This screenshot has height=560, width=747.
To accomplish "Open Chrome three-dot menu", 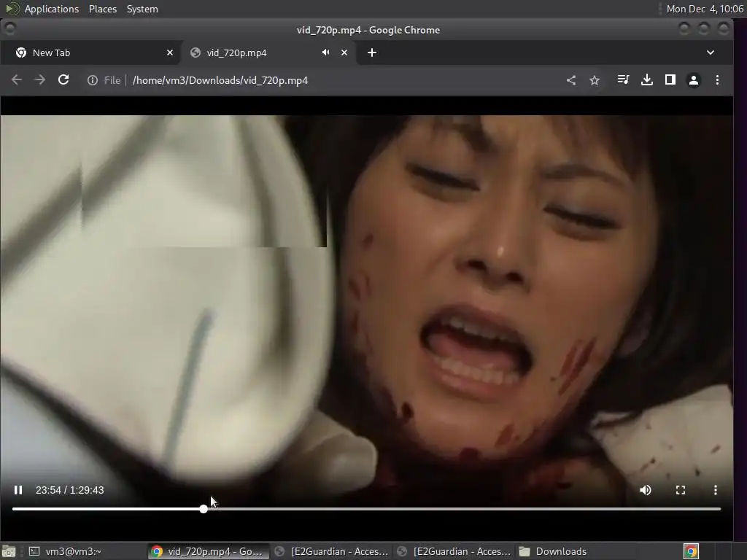I will tap(717, 80).
